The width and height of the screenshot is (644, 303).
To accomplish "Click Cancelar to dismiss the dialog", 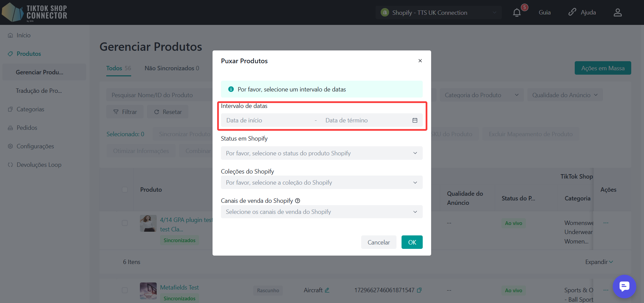I will click(x=378, y=242).
